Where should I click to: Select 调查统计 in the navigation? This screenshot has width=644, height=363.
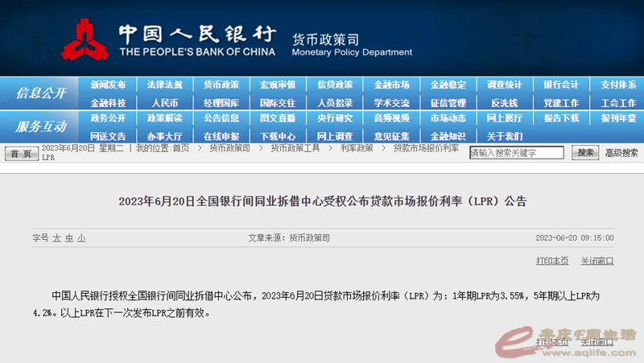[x=505, y=85]
